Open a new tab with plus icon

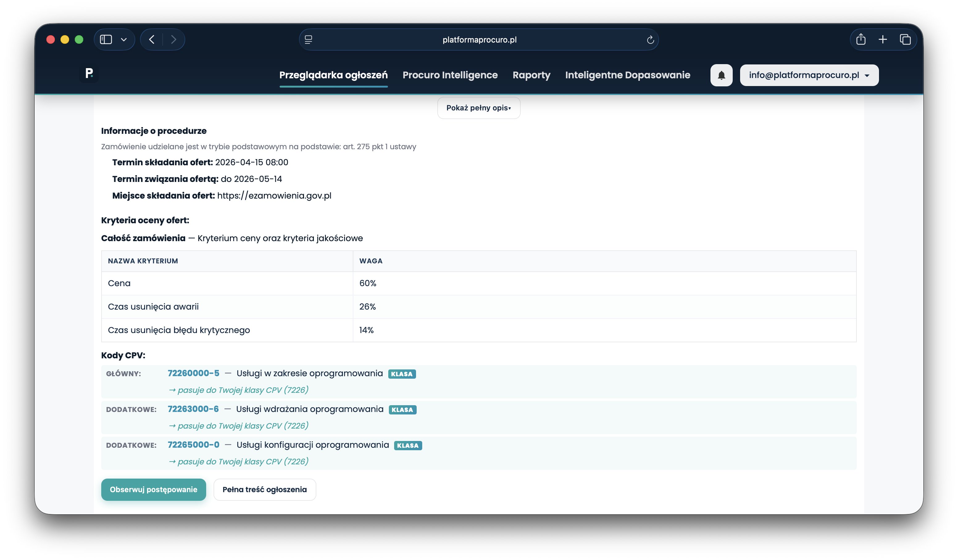[x=883, y=39]
